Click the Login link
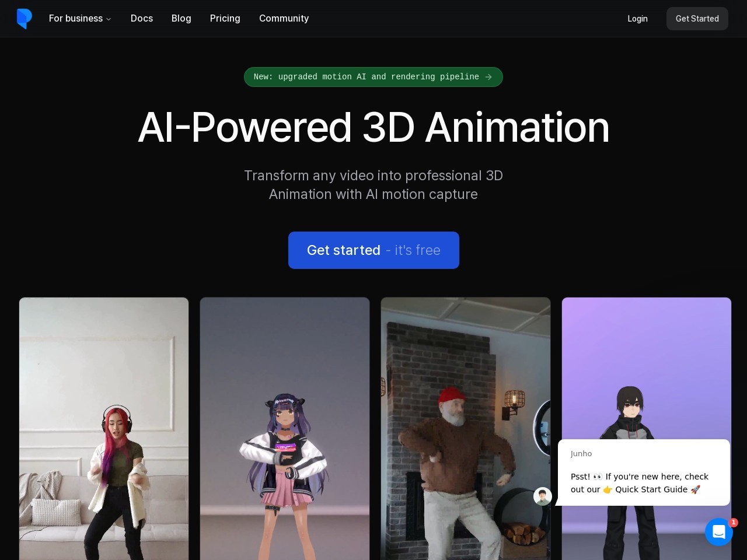 point(637,19)
